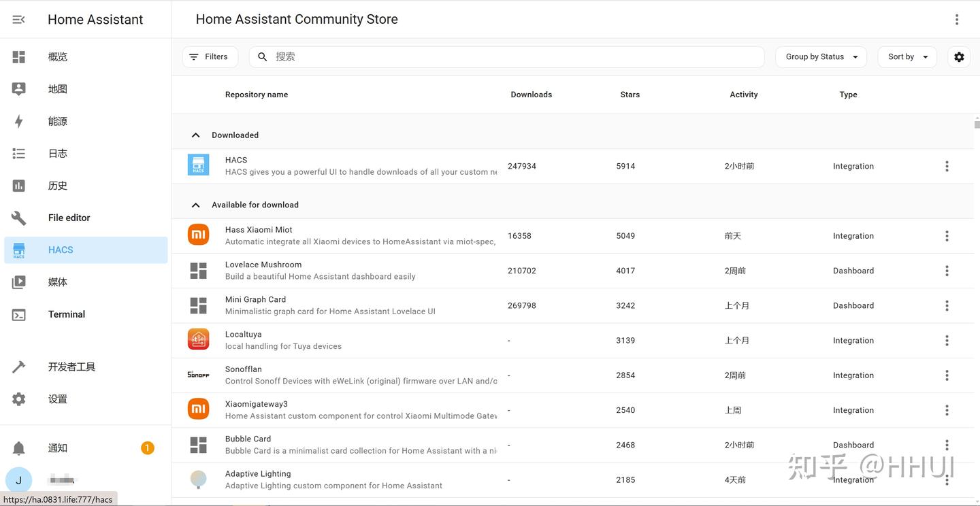Go to the 开发者工具 sidebar item
Viewport: 980px width, 506px height.
[x=71, y=367]
